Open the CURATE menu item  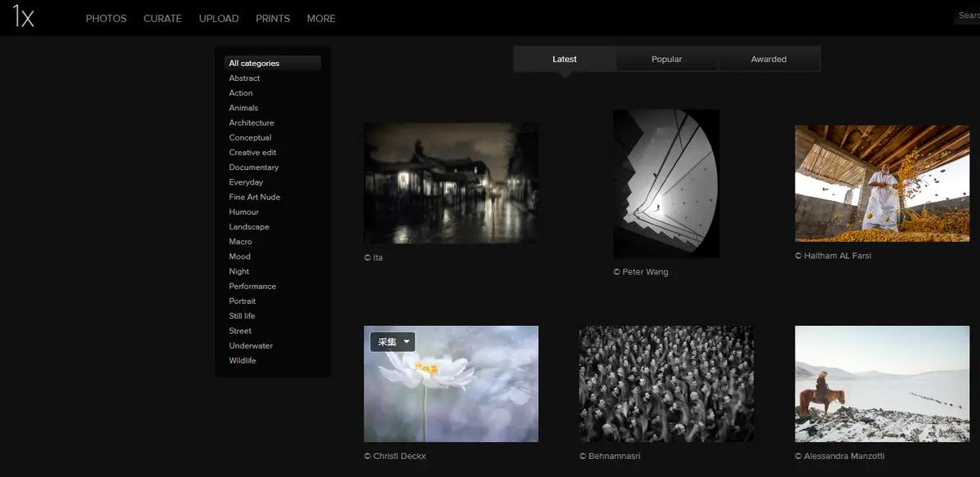163,19
